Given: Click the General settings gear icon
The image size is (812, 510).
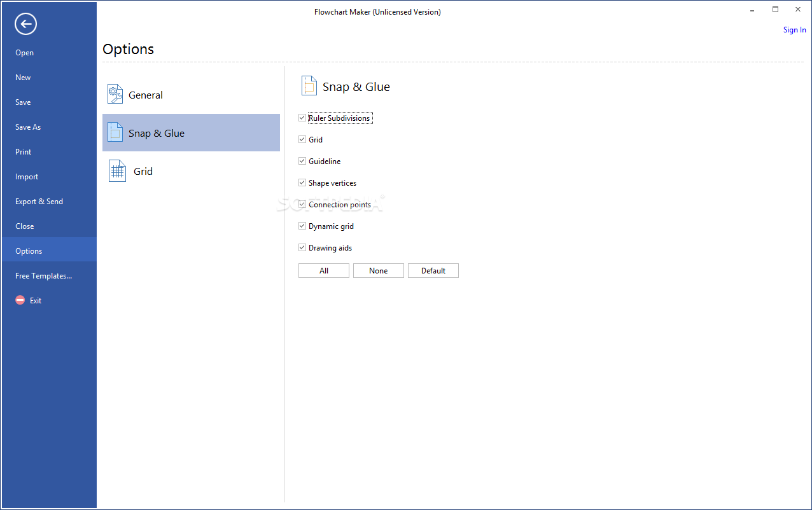Looking at the screenshot, I should [x=115, y=94].
